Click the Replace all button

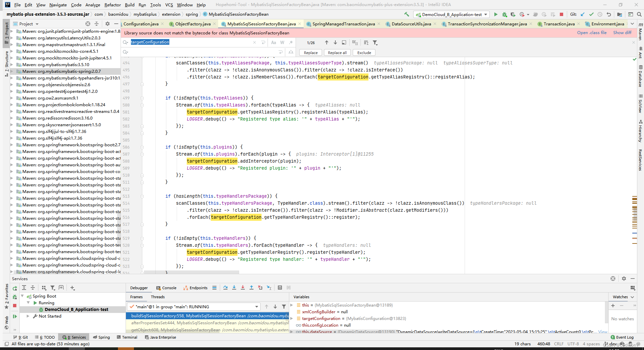pos(337,52)
